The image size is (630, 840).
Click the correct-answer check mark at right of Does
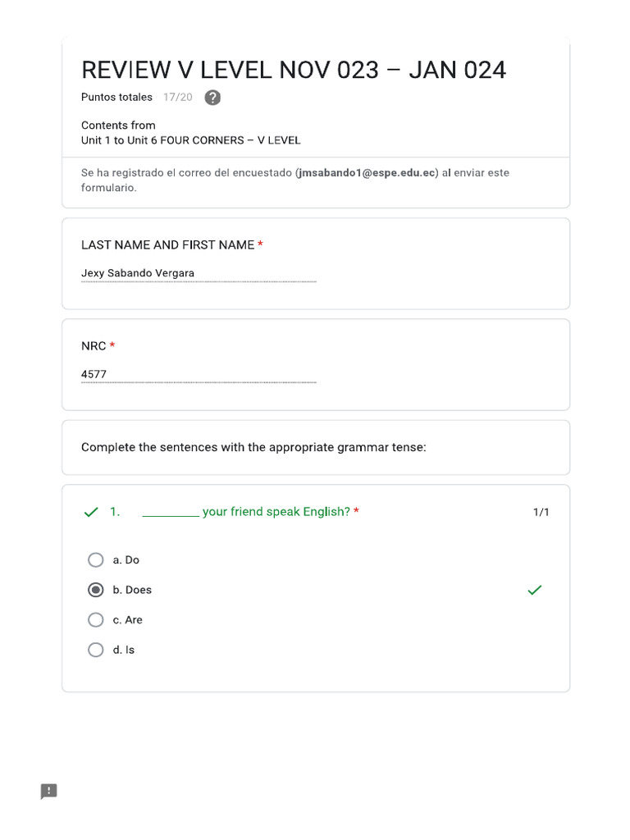pos(535,590)
